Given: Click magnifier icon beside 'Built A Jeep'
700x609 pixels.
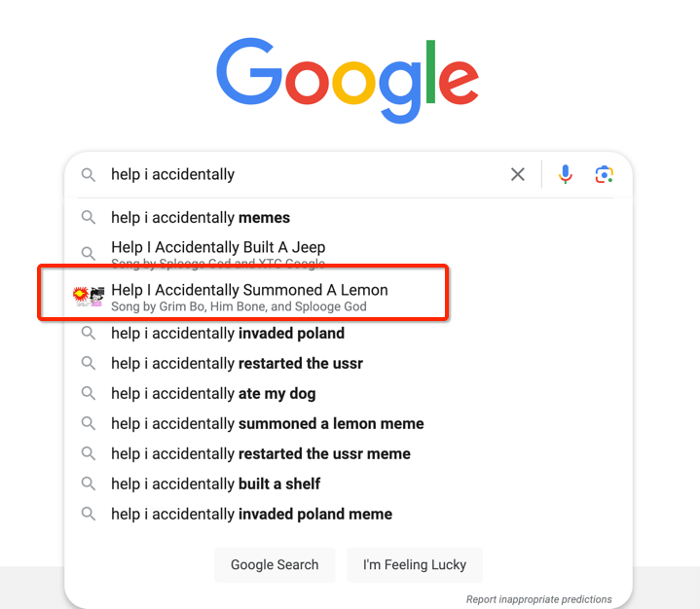Looking at the screenshot, I should (x=89, y=253).
